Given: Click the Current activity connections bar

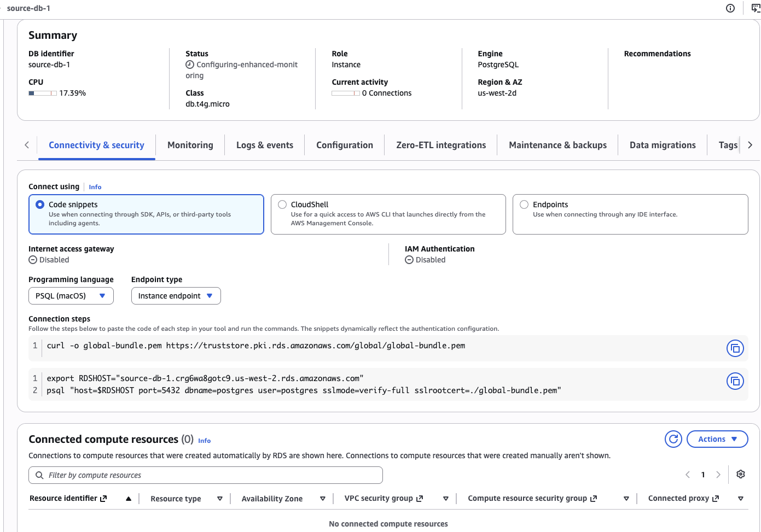Looking at the screenshot, I should [346, 93].
